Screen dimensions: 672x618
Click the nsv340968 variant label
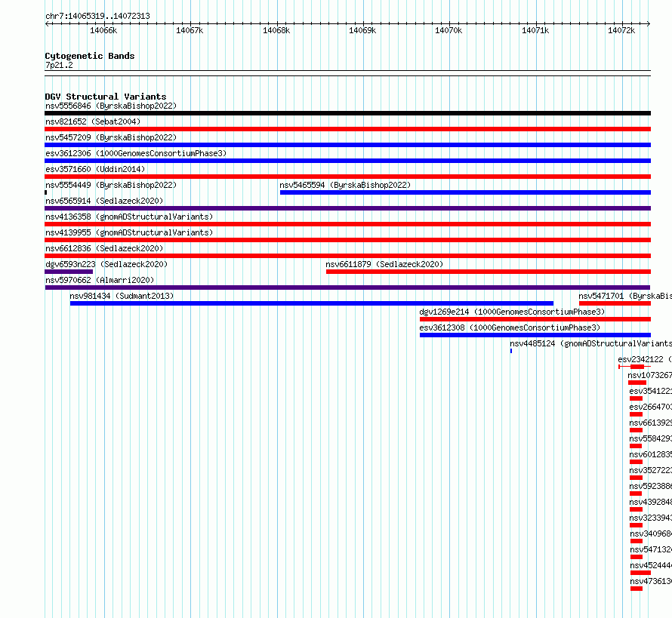651,533
